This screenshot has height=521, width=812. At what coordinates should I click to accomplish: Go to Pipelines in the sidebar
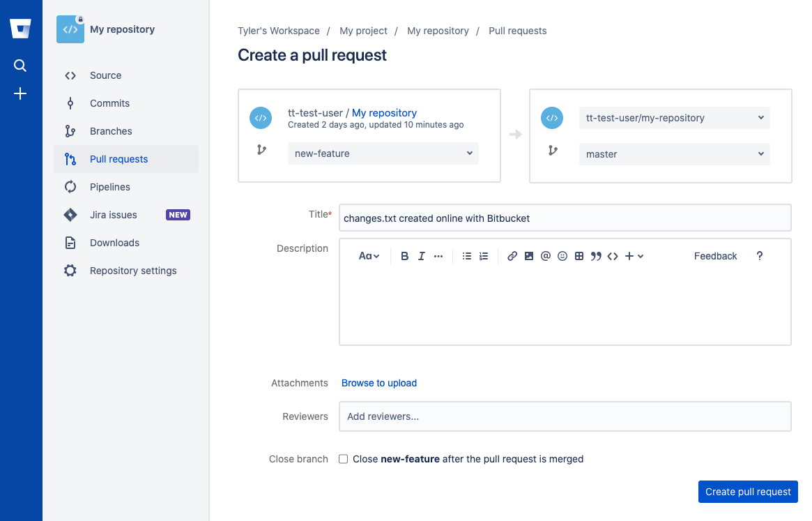click(110, 187)
